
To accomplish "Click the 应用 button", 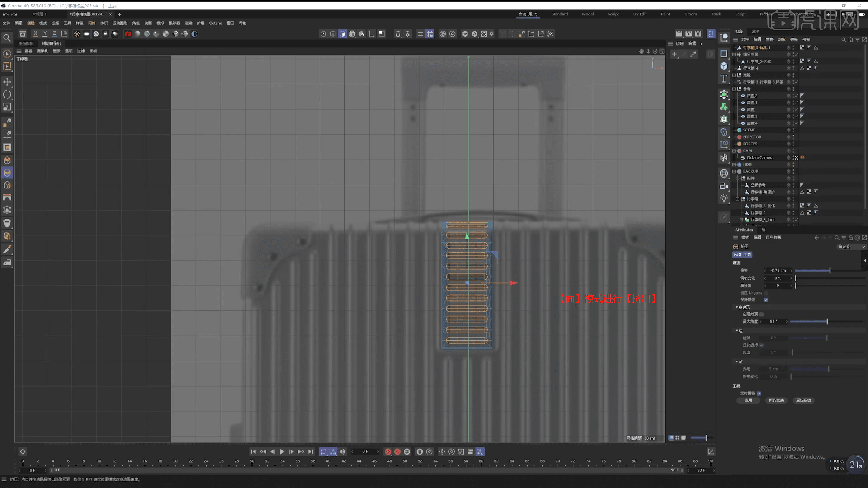I will (748, 400).
